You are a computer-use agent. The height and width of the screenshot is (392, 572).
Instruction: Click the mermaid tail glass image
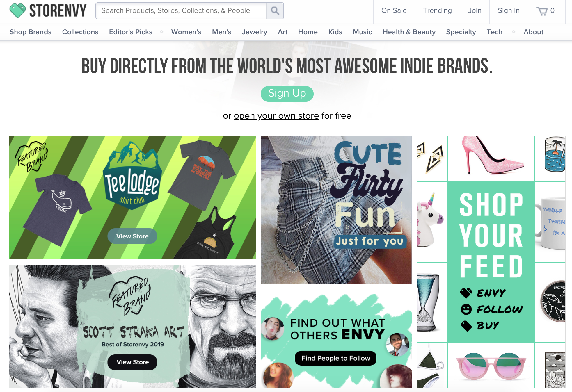point(431,302)
